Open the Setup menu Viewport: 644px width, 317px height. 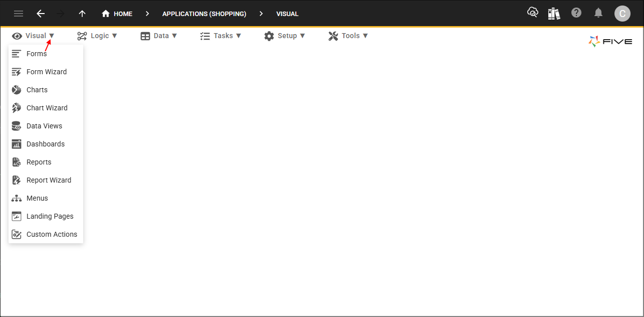[x=285, y=36]
